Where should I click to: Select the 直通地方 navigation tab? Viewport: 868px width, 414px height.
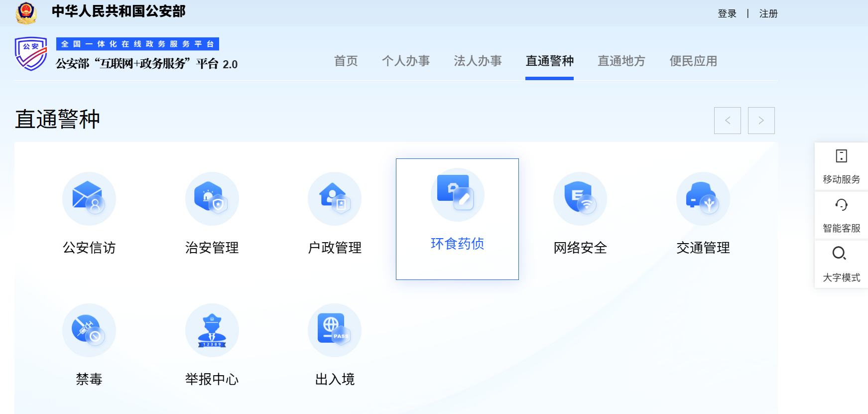coord(621,61)
